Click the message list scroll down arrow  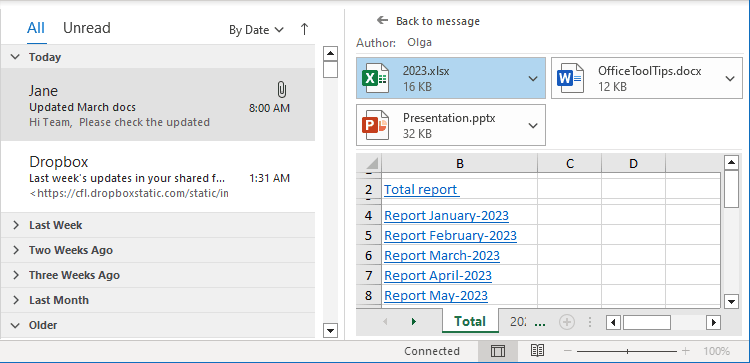(331, 330)
